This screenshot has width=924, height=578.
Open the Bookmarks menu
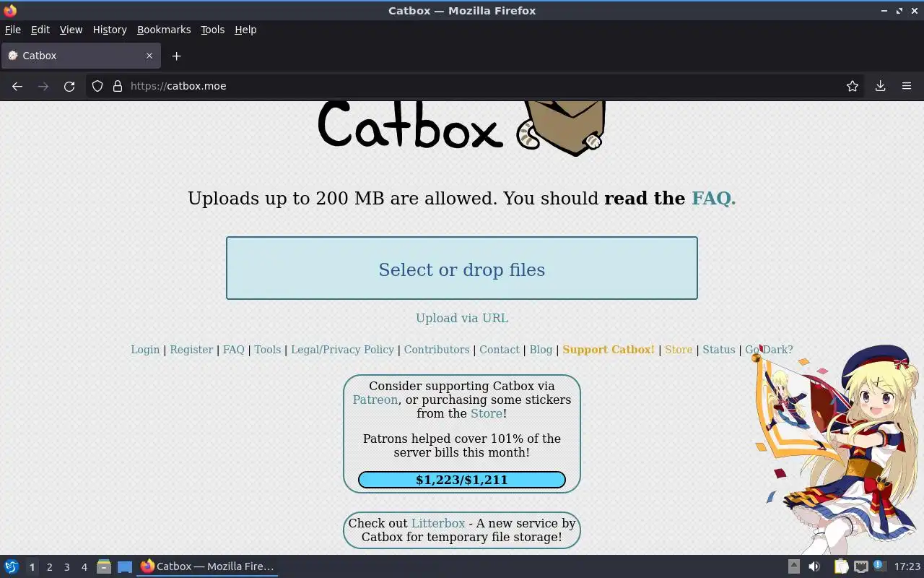coord(164,30)
